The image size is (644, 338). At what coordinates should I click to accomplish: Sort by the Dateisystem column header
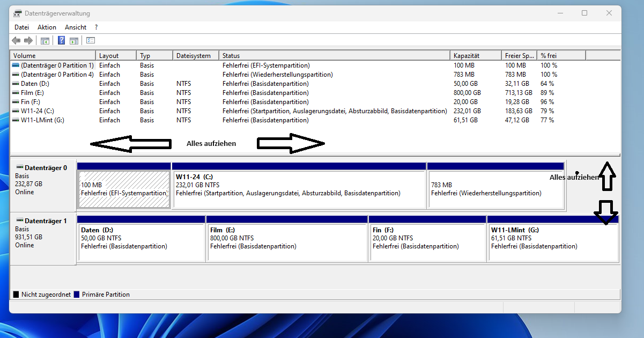(x=196, y=55)
